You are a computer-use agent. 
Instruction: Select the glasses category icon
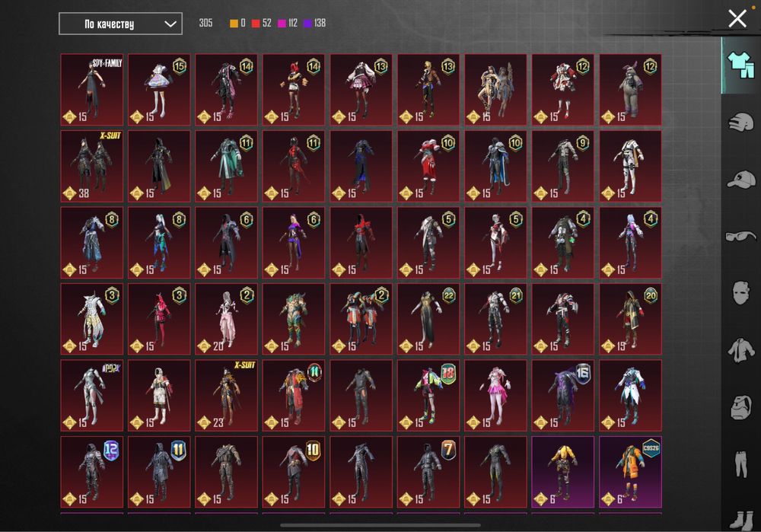coord(740,237)
